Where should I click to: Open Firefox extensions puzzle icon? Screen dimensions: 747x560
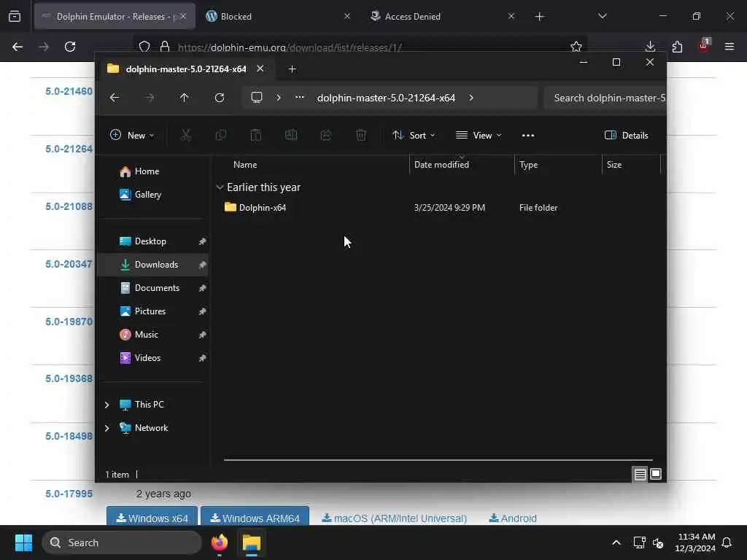coord(677,47)
